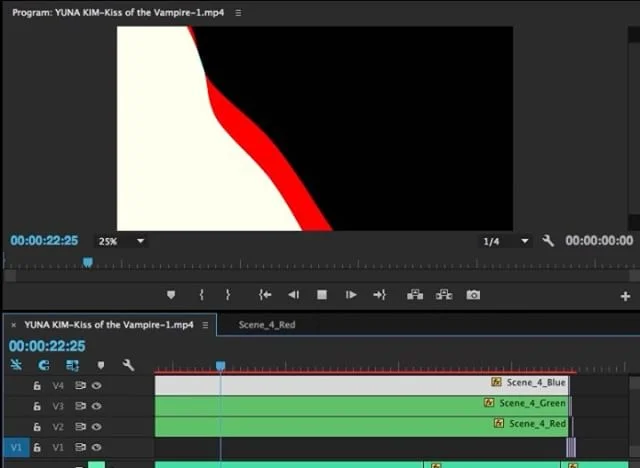The height and width of the screenshot is (468, 640).
Task: Add a marker in Program monitor
Action: point(171,295)
